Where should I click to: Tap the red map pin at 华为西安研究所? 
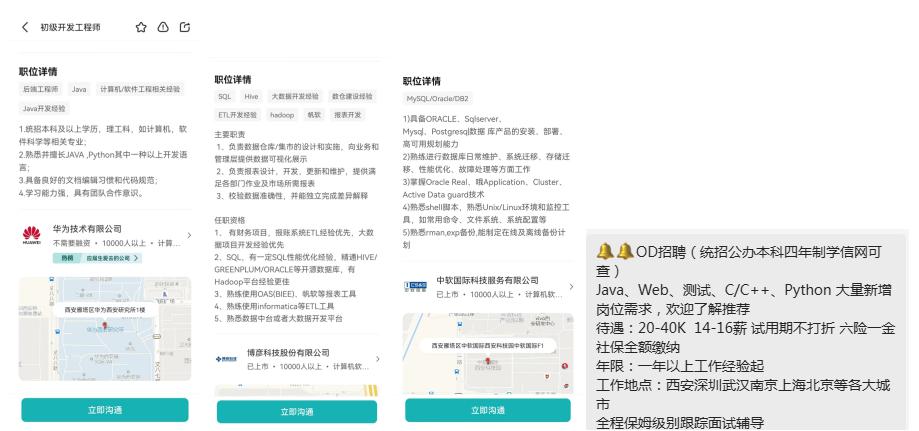click(x=105, y=325)
